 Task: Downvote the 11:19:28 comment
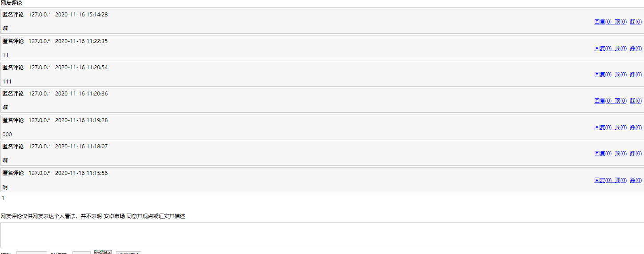636,127
